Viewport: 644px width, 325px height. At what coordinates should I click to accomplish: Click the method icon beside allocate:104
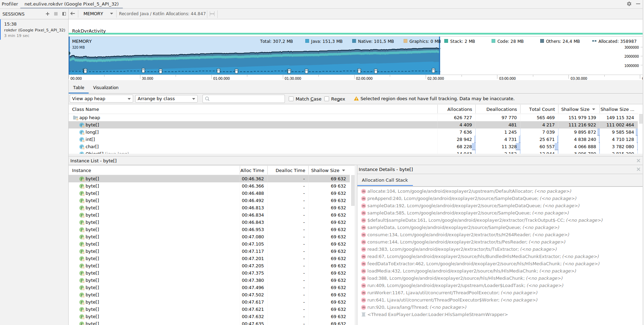click(x=364, y=191)
